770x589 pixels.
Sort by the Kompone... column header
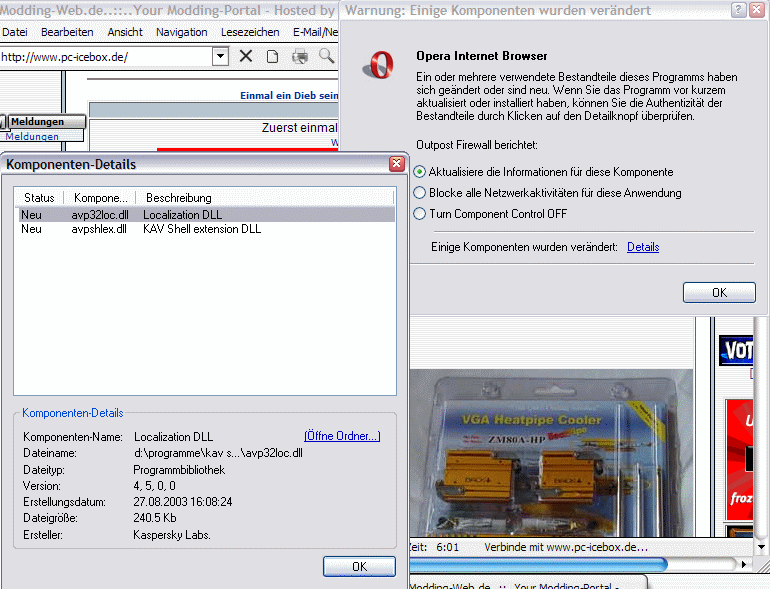point(100,197)
